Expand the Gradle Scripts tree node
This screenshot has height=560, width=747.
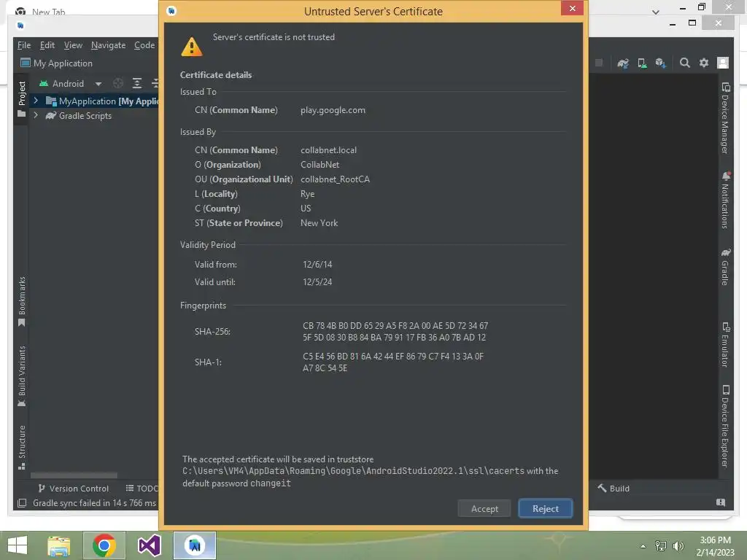click(x=35, y=115)
